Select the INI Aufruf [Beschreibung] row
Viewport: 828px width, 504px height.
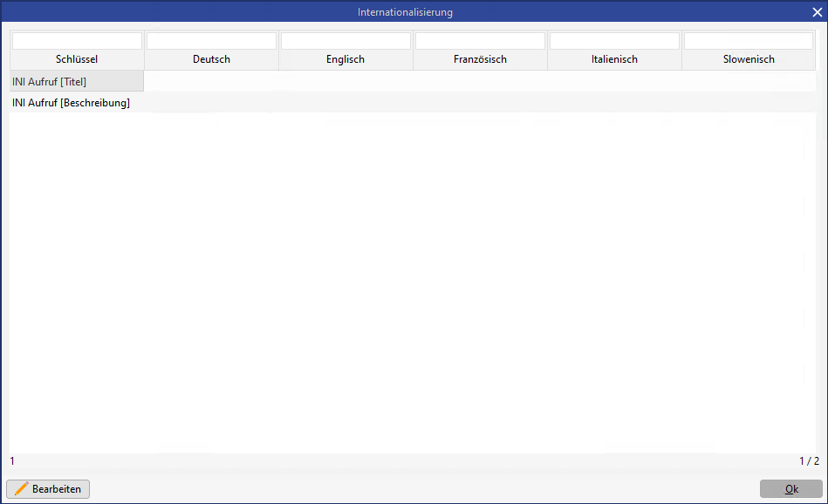click(x=71, y=103)
